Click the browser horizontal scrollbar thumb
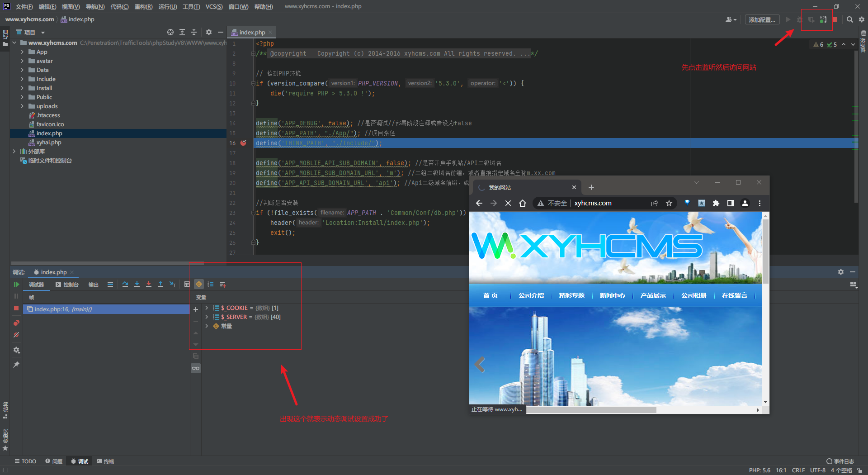Viewport: 868px width, 475px height. click(x=591, y=410)
